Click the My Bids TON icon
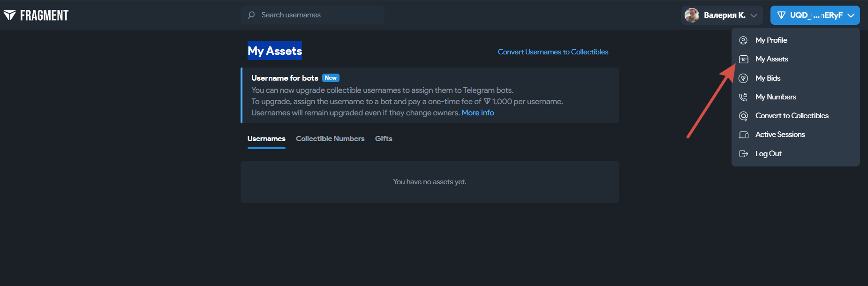 [743, 78]
